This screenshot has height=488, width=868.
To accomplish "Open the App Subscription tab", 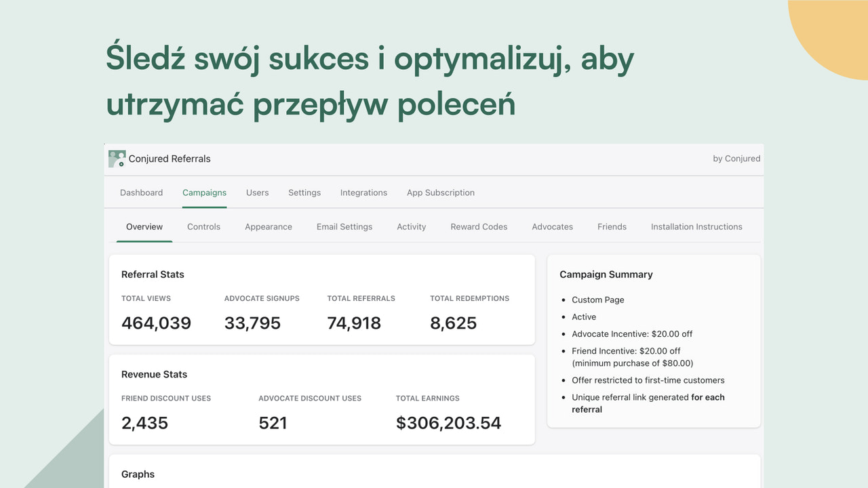I will click(441, 192).
